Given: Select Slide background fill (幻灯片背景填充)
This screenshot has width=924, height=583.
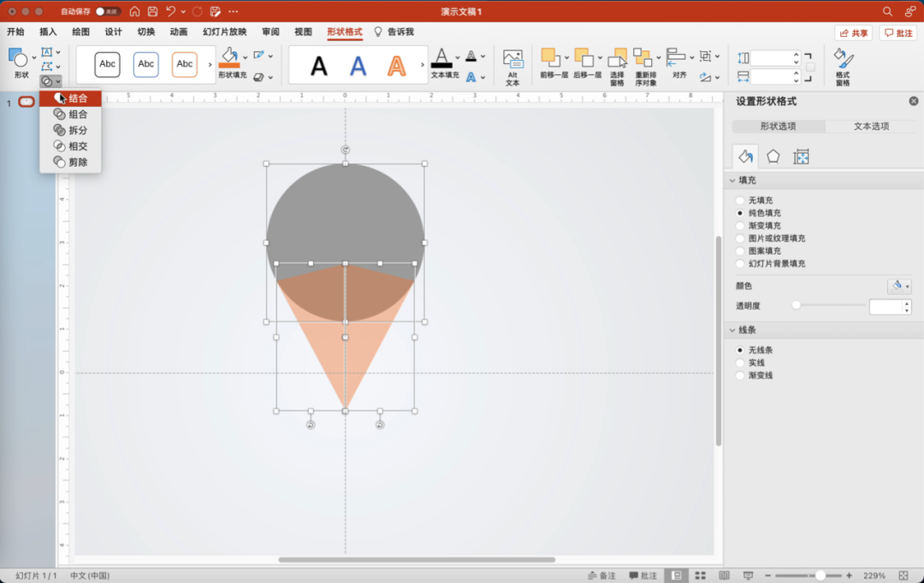Looking at the screenshot, I should tap(740, 264).
